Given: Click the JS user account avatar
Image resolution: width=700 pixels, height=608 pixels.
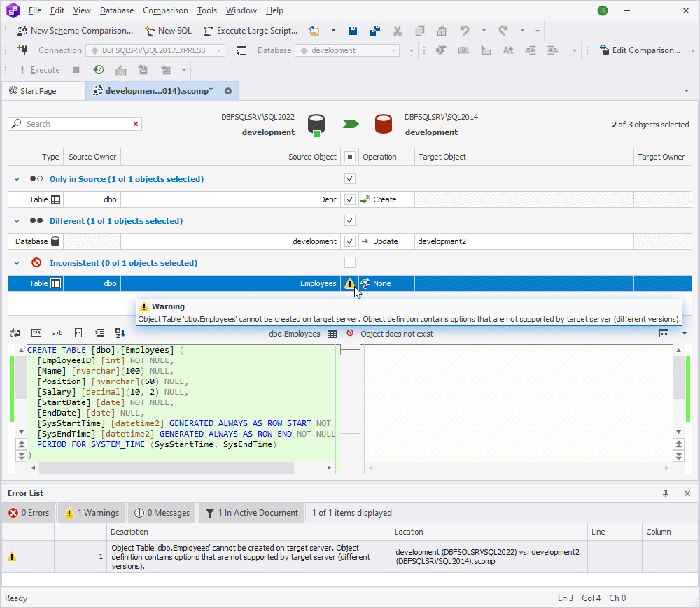Looking at the screenshot, I should click(x=603, y=10).
